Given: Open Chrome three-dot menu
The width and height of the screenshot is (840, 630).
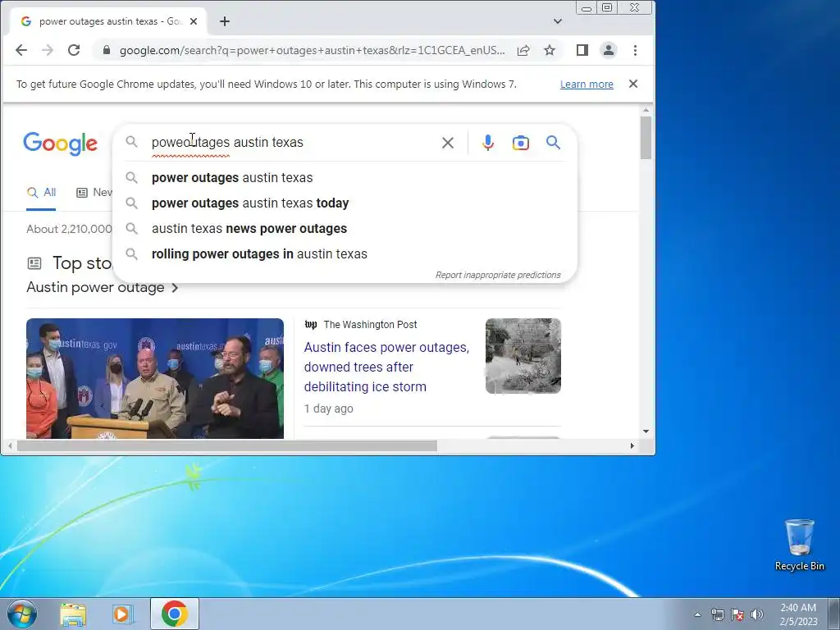Looking at the screenshot, I should [636, 50].
